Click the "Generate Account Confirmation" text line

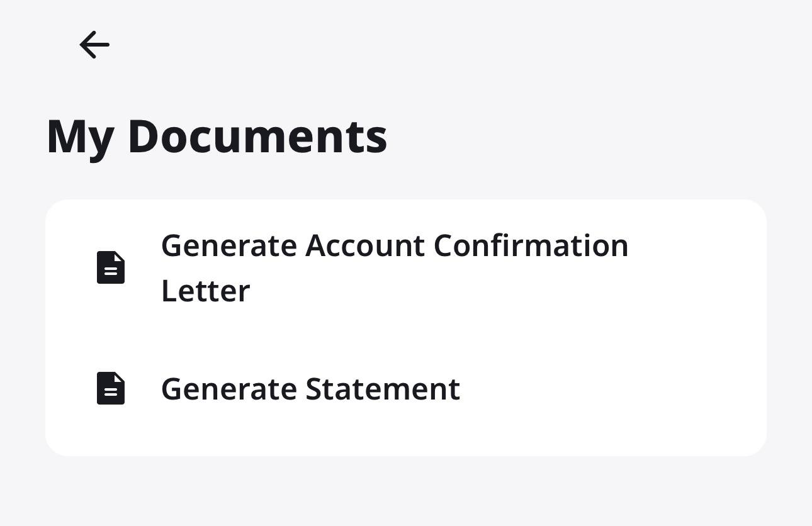coord(394,245)
